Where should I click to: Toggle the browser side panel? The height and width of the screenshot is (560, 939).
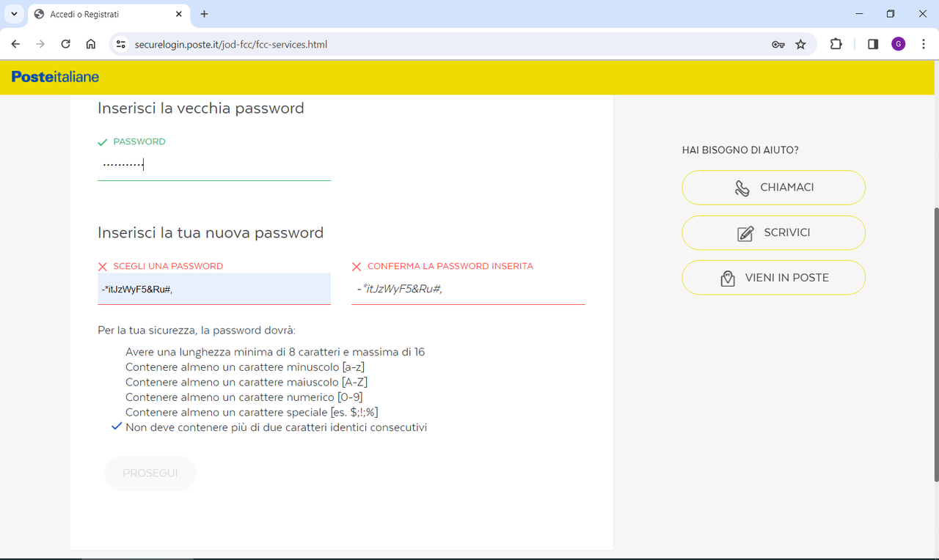point(873,44)
